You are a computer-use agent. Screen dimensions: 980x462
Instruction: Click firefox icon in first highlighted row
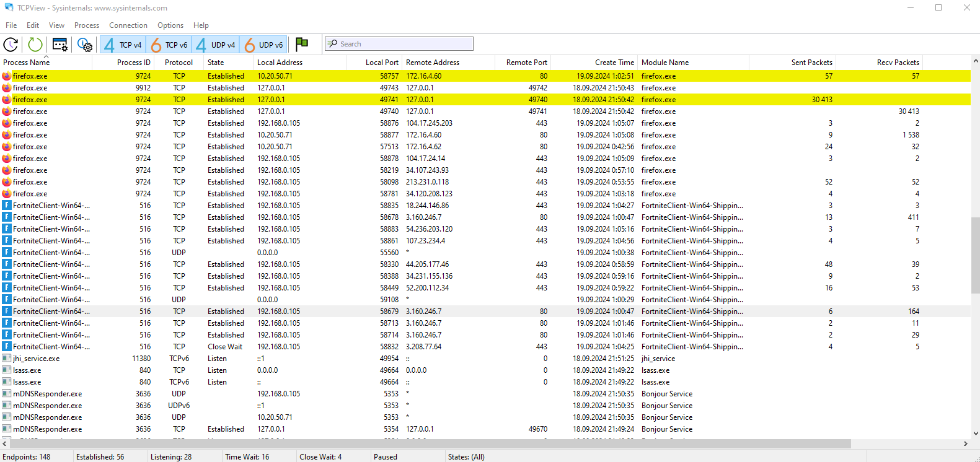click(x=6, y=76)
